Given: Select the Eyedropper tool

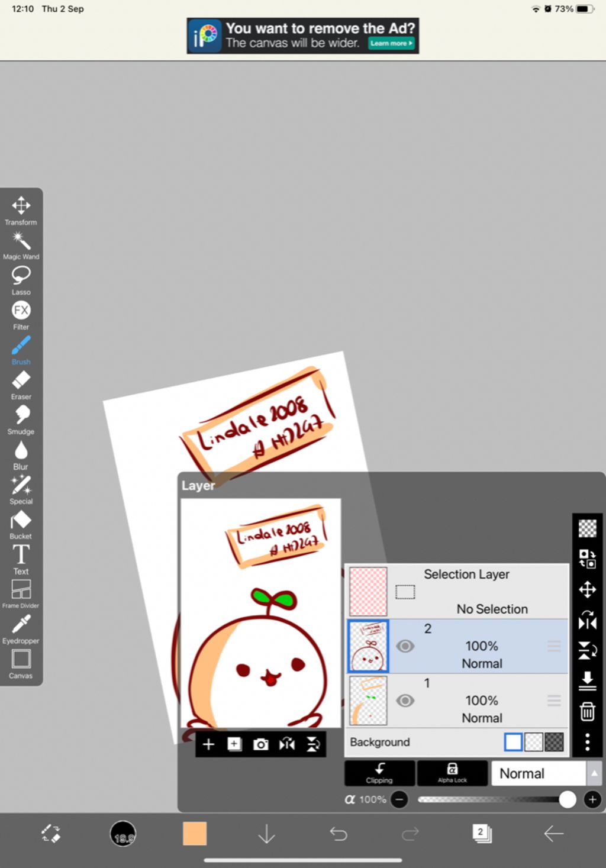Looking at the screenshot, I should 21,628.
